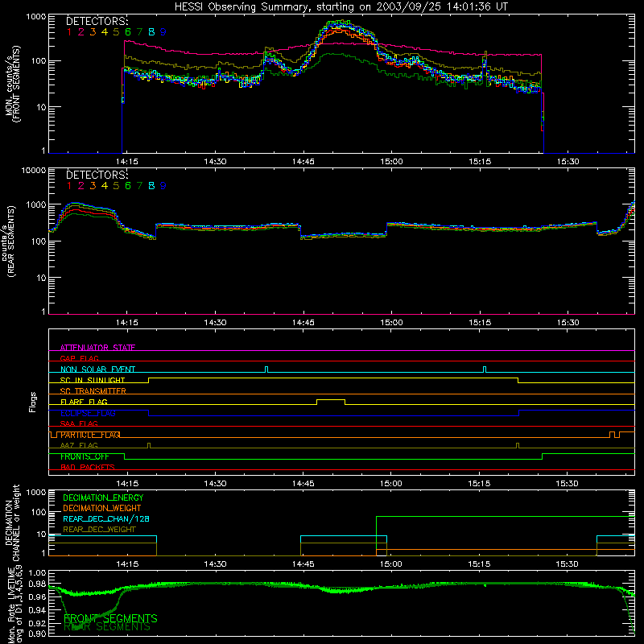Choose detector 8 in front segments legend

151,32
